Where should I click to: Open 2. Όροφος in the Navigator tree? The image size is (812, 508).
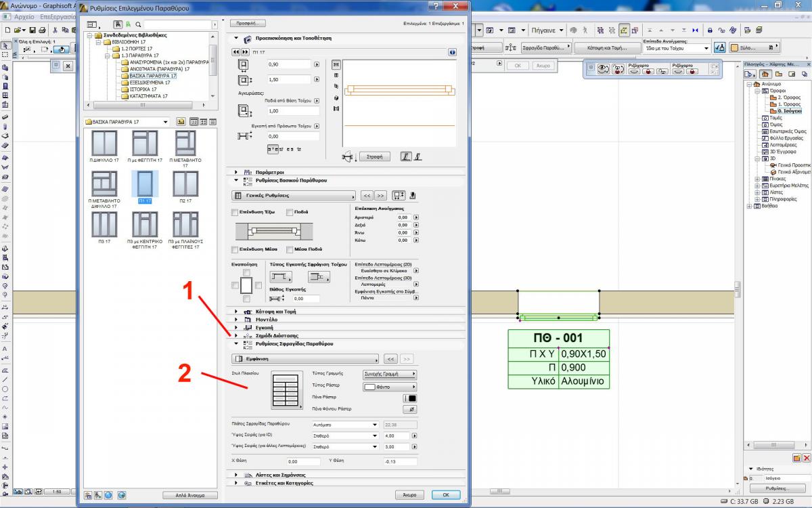(789, 98)
